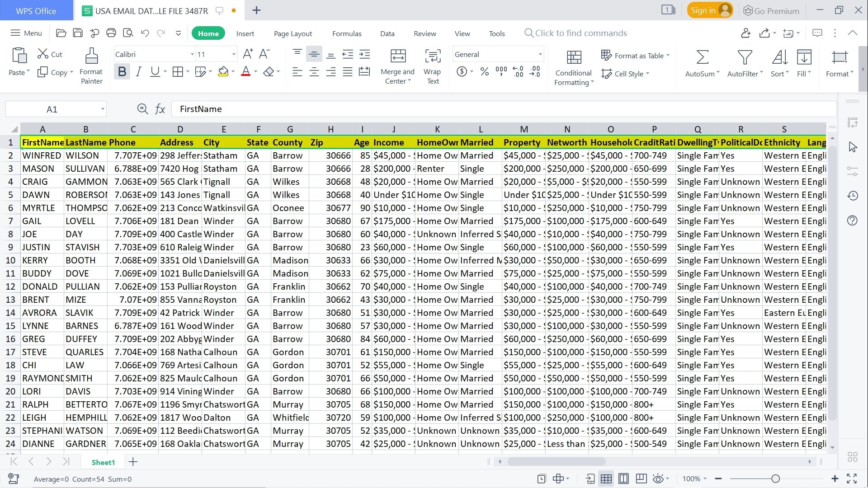Toggle italic formatting

click(139, 71)
